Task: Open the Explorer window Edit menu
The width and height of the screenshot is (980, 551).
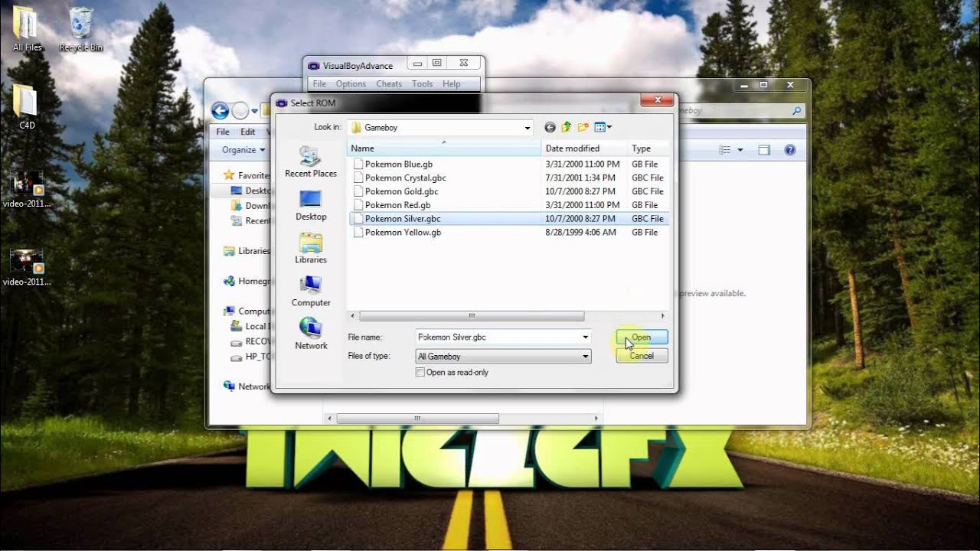Action: [x=248, y=132]
